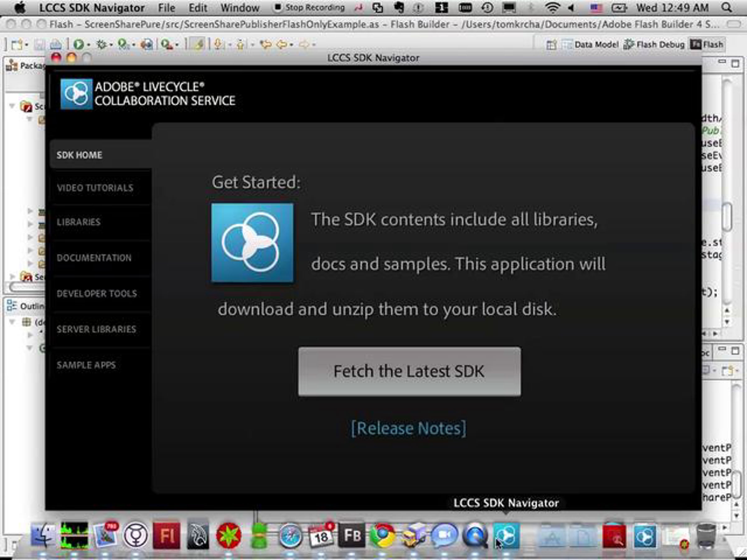The width and height of the screenshot is (747, 560).
Task: Stop the screen recording from menu bar
Action: (309, 7)
